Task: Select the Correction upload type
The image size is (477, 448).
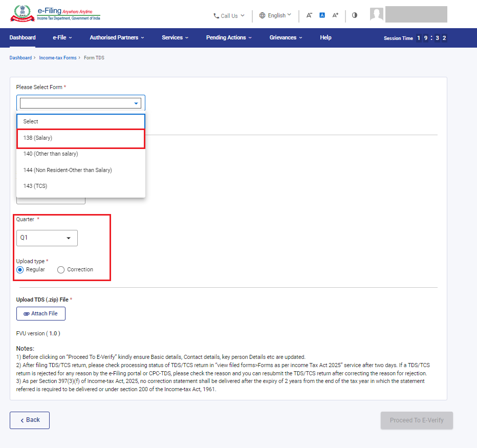Action: point(61,270)
